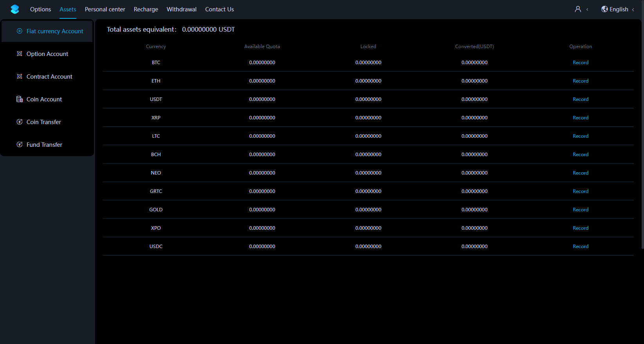Click the Fund Transfer sidebar icon

[x=20, y=144]
